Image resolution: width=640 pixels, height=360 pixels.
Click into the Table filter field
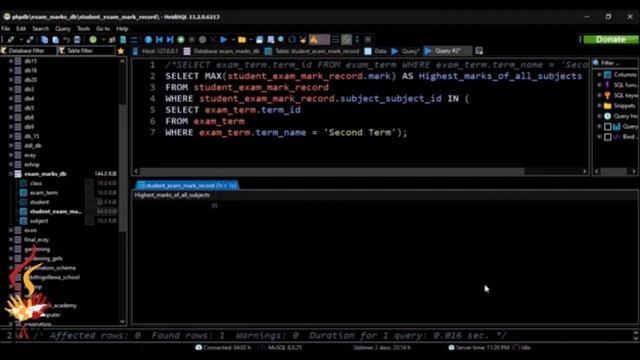tap(86, 51)
